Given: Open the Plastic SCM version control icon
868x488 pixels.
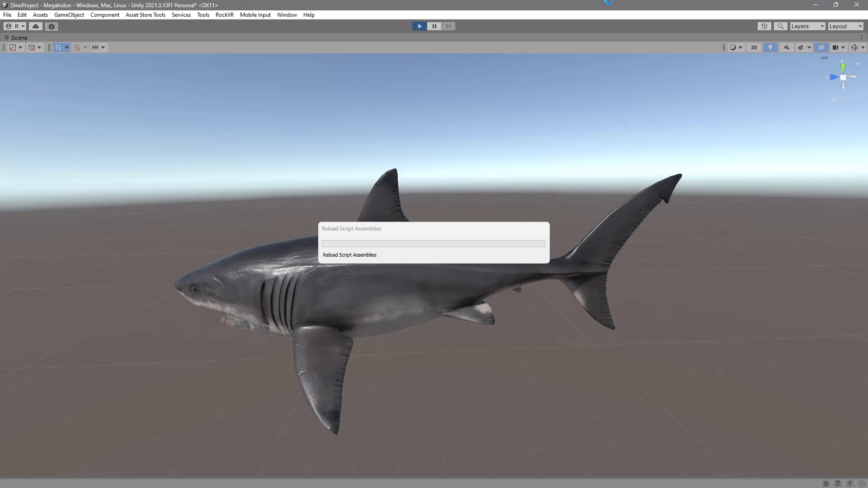Looking at the screenshot, I should pyautogui.click(x=52, y=26).
